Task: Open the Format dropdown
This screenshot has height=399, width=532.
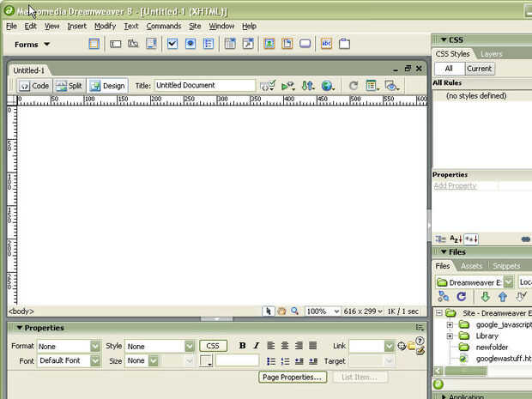Action: [x=95, y=346]
